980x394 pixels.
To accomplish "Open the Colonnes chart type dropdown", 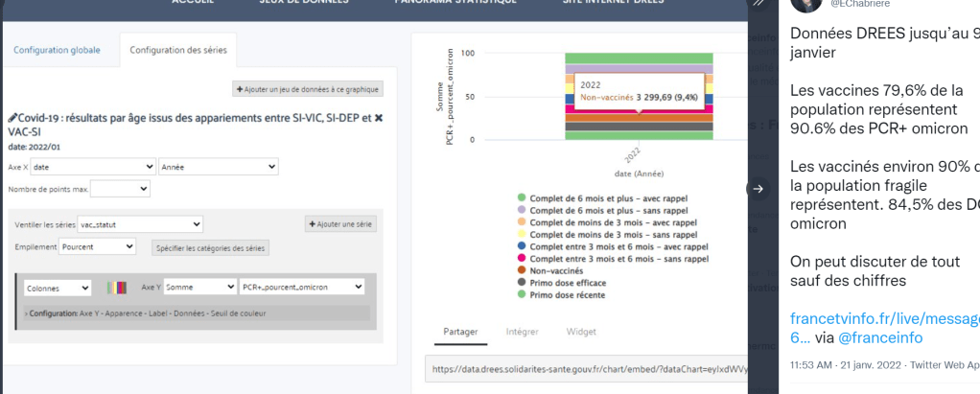I will pyautogui.click(x=58, y=287).
